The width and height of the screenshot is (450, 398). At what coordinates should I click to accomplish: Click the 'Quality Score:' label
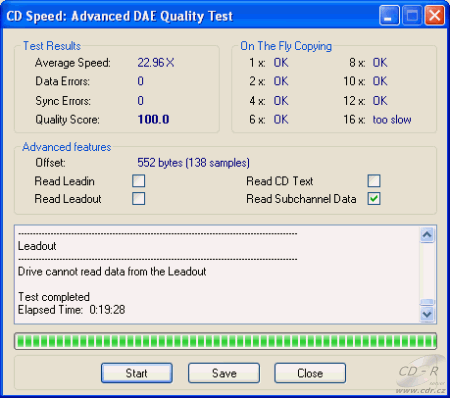point(67,120)
